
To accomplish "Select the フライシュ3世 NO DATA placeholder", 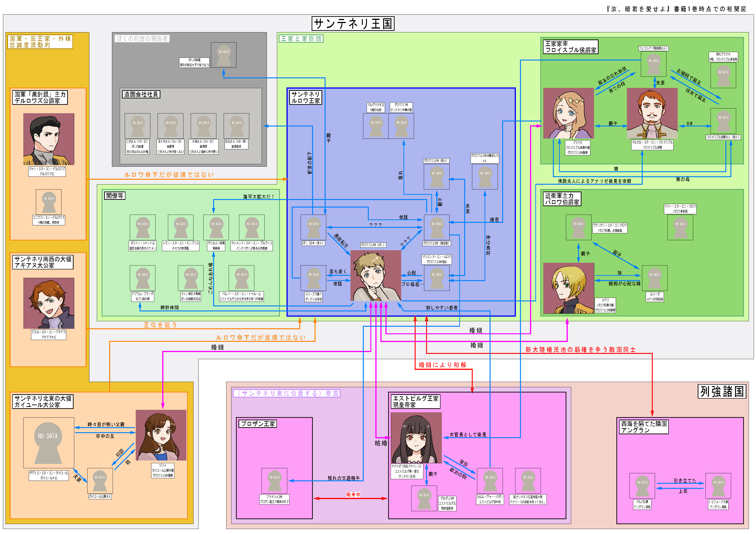I will (x=274, y=481).
